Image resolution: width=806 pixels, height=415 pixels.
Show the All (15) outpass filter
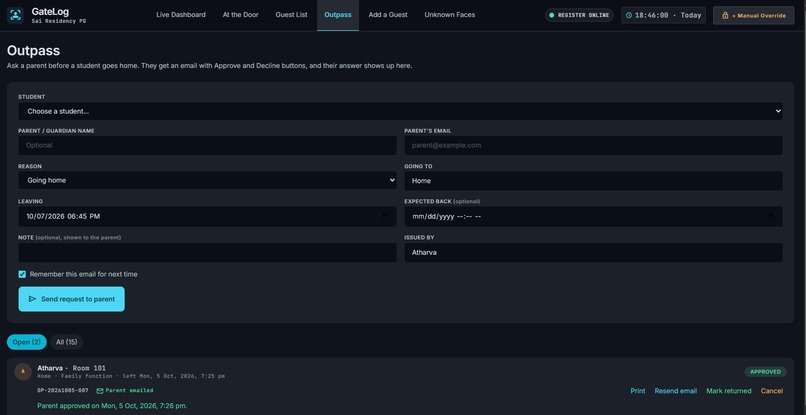(x=67, y=342)
